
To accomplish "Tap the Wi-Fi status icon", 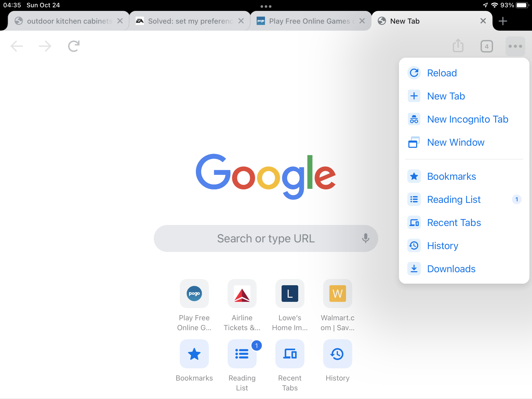I will pos(494,5).
